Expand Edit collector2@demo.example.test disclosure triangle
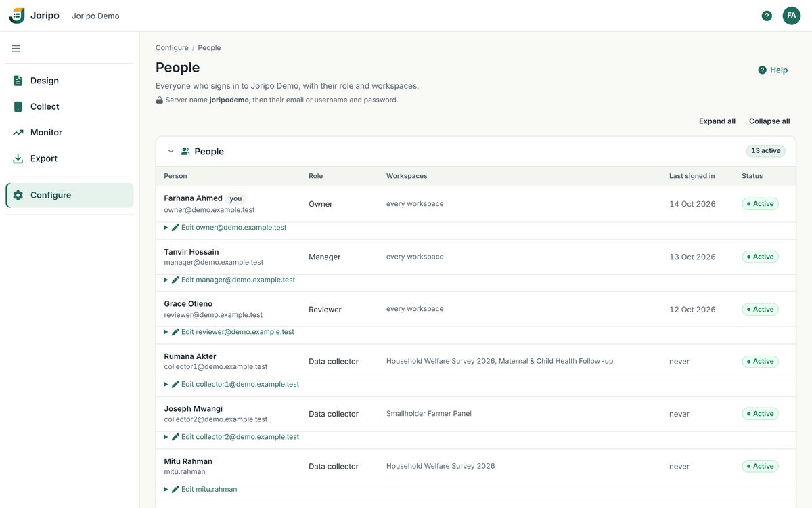Viewport: 812px width, 508px height. click(166, 437)
